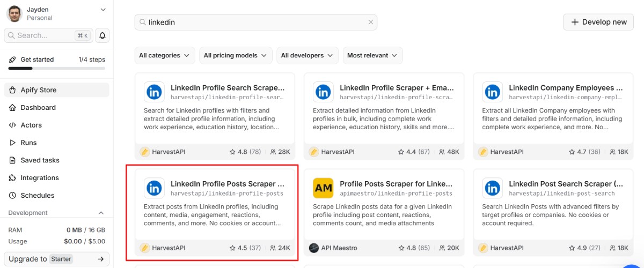Click API Maestro developer icon
Viewport: 644px width, 268px height.
pyautogui.click(x=313, y=248)
